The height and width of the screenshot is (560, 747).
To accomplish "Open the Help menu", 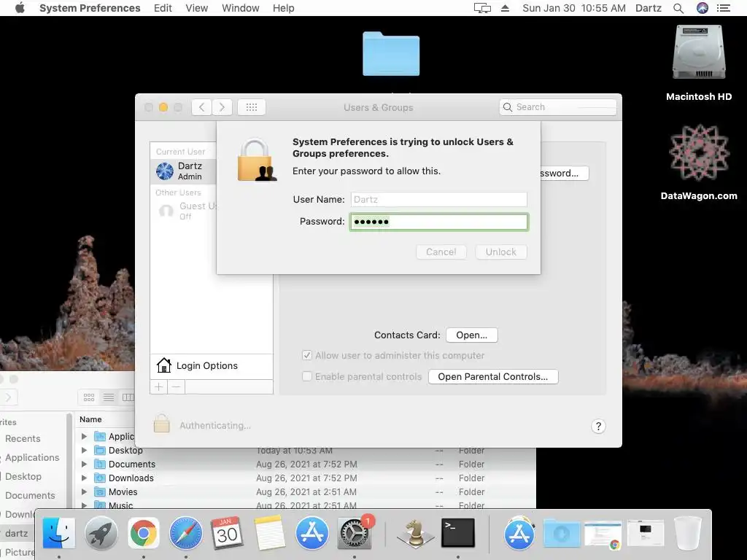I will 284,8.
